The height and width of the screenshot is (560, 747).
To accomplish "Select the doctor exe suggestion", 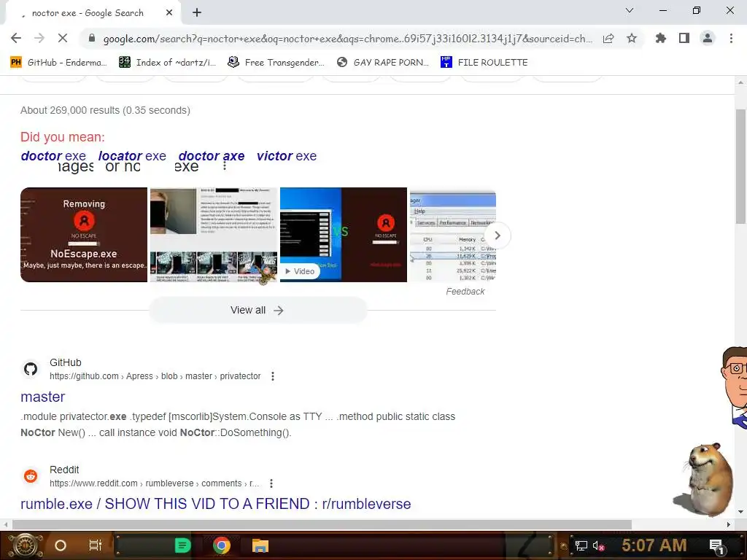I will [x=53, y=156].
